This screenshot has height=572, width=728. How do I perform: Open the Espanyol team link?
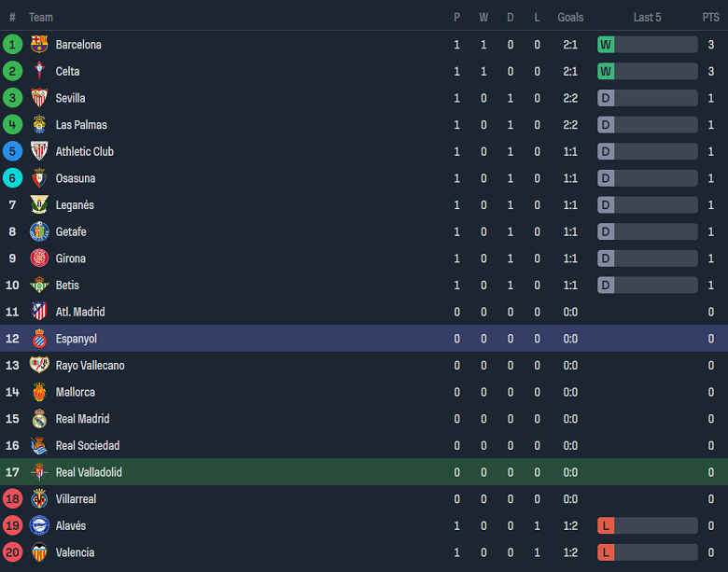point(76,339)
